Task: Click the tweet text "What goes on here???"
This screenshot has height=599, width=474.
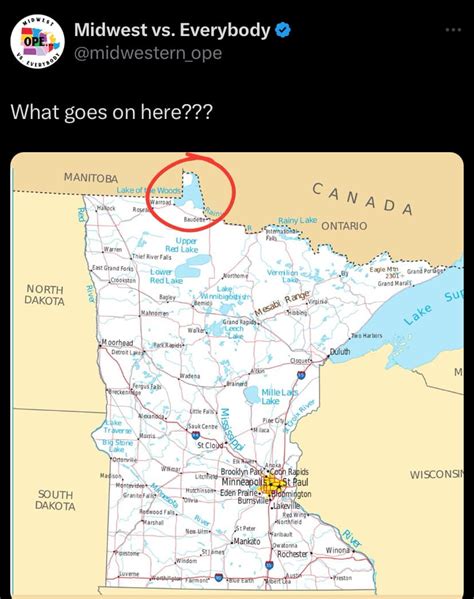Action: (x=111, y=112)
